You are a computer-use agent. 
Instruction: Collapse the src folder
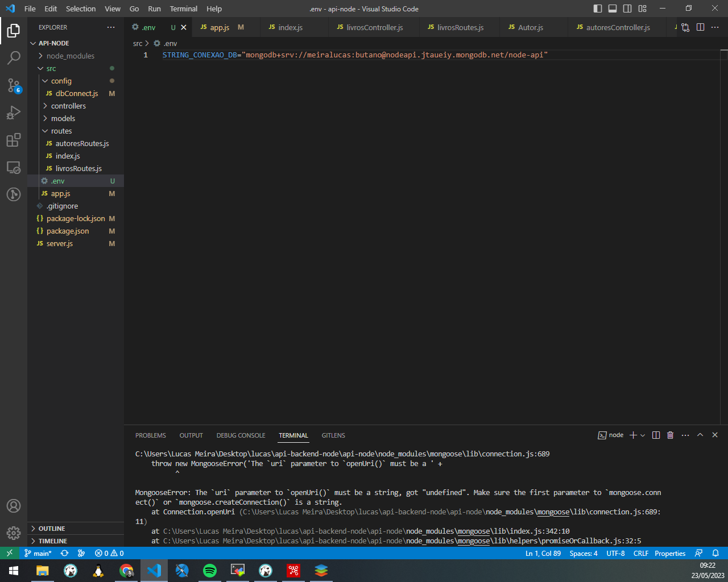click(x=76, y=68)
